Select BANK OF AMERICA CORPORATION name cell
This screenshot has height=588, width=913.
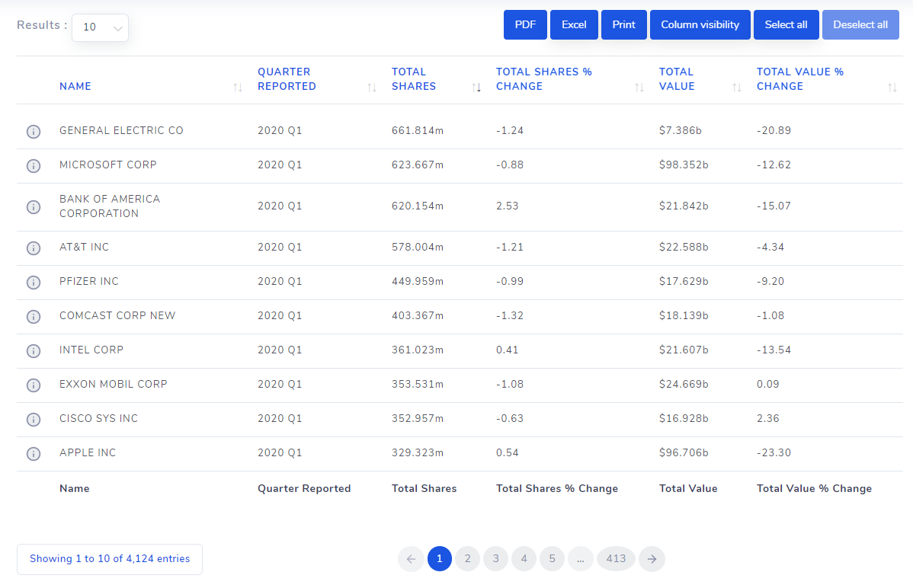[110, 206]
